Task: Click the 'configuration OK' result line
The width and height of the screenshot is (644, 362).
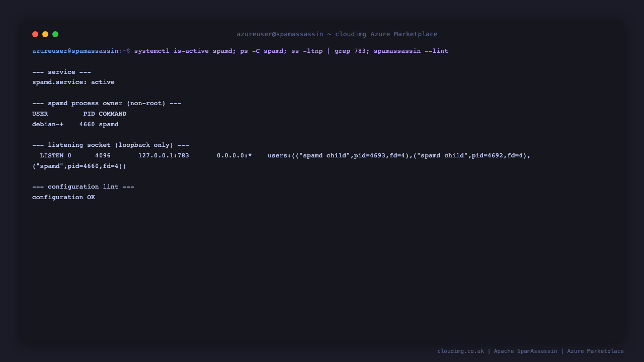Action: pyautogui.click(x=63, y=198)
